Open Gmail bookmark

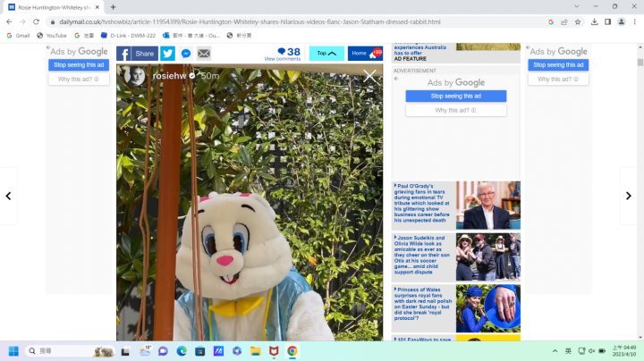click(x=18, y=36)
